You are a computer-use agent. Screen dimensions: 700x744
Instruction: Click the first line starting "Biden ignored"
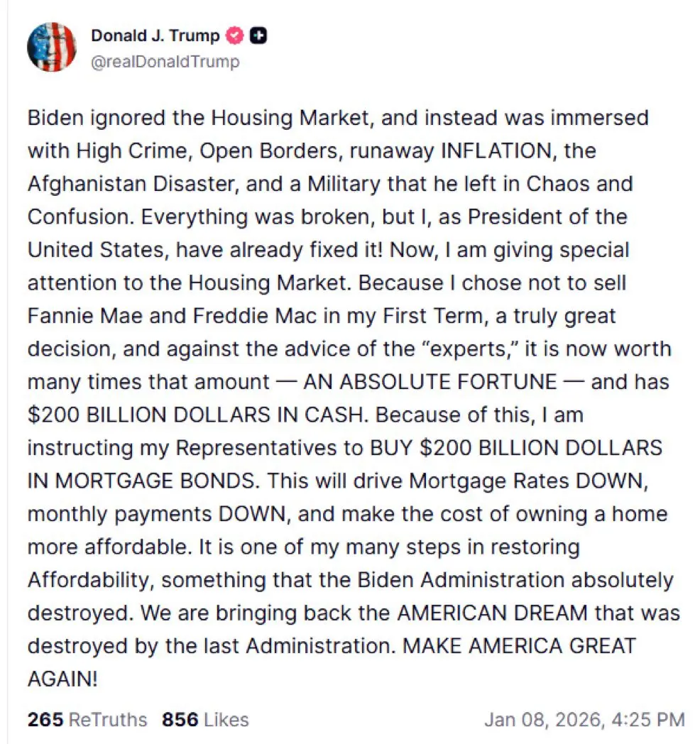click(338, 117)
